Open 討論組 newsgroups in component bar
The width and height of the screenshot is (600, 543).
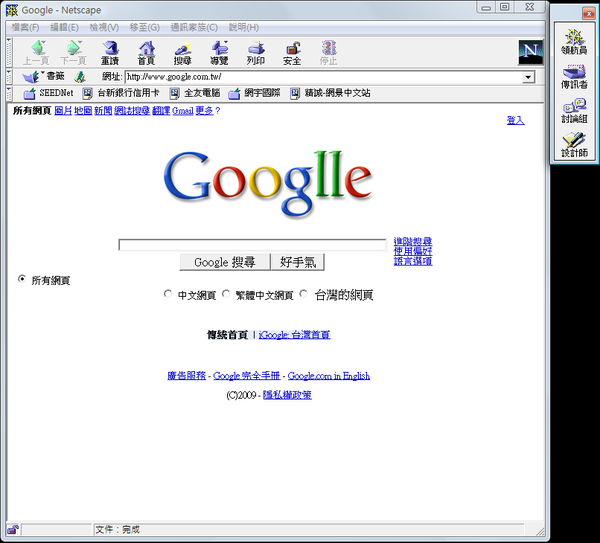(574, 111)
